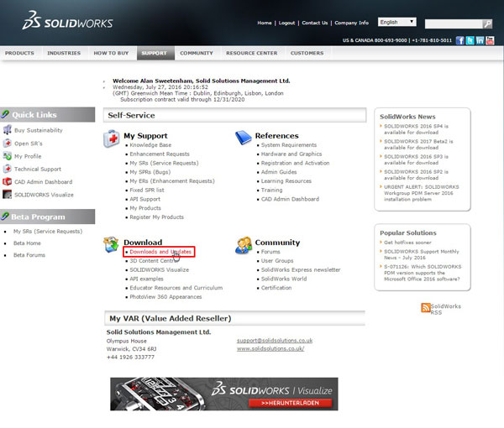Open the Products navigation tab
The width and height of the screenshot is (504, 428).
pyautogui.click(x=19, y=53)
